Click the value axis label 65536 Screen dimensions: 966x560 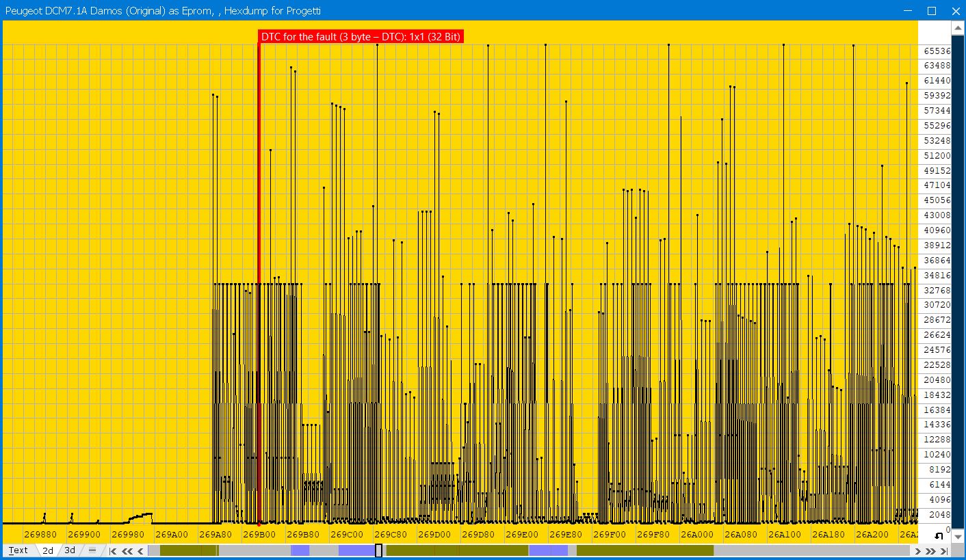pos(937,51)
